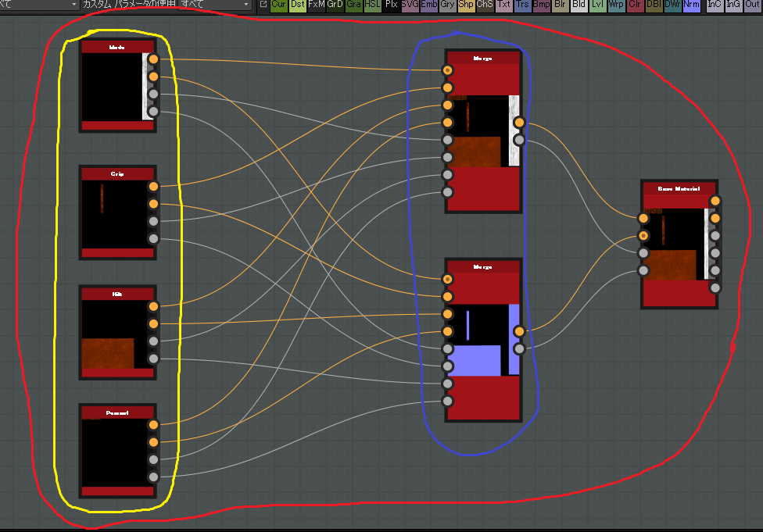Image resolution: width=763 pixels, height=532 pixels.
Task: Select the Blade node
Action: 117,86
